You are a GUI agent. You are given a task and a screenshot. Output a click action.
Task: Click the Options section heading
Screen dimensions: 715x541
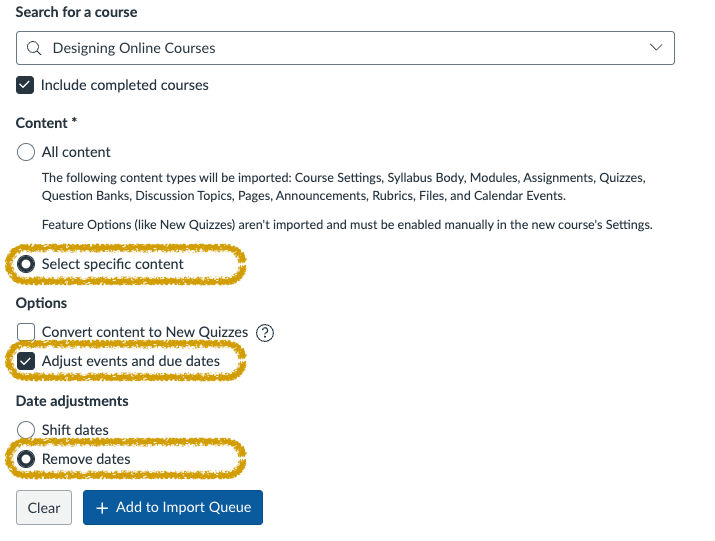point(42,303)
